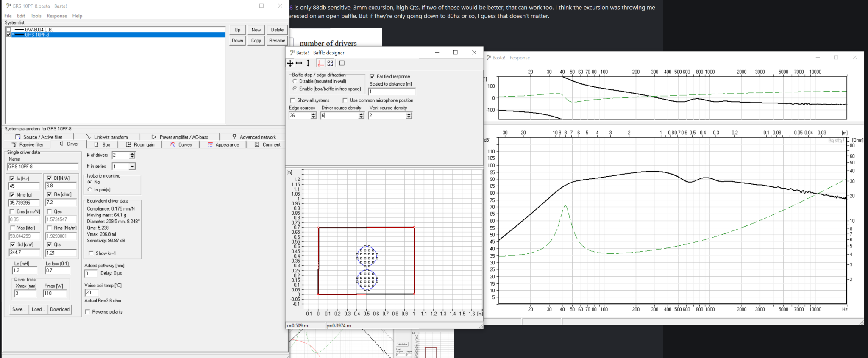Viewport: 868px width, 358px height.
Task: Toggle Far field response checkbox
Action: 372,77
